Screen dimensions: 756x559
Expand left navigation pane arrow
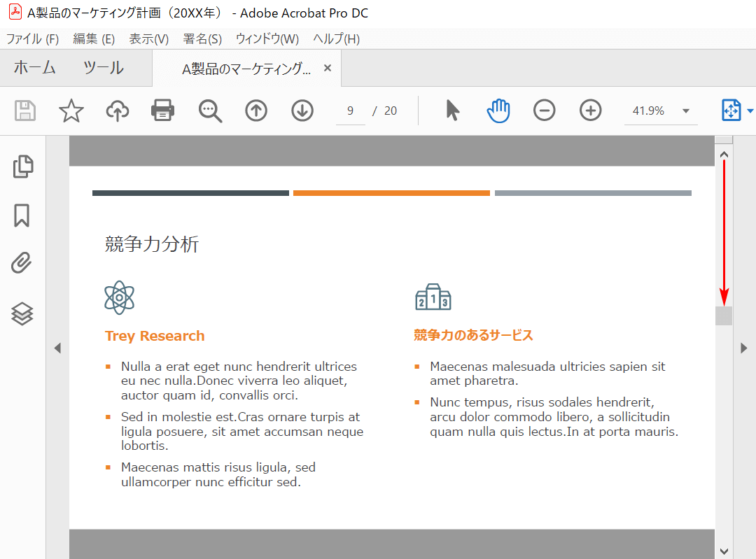click(57, 348)
